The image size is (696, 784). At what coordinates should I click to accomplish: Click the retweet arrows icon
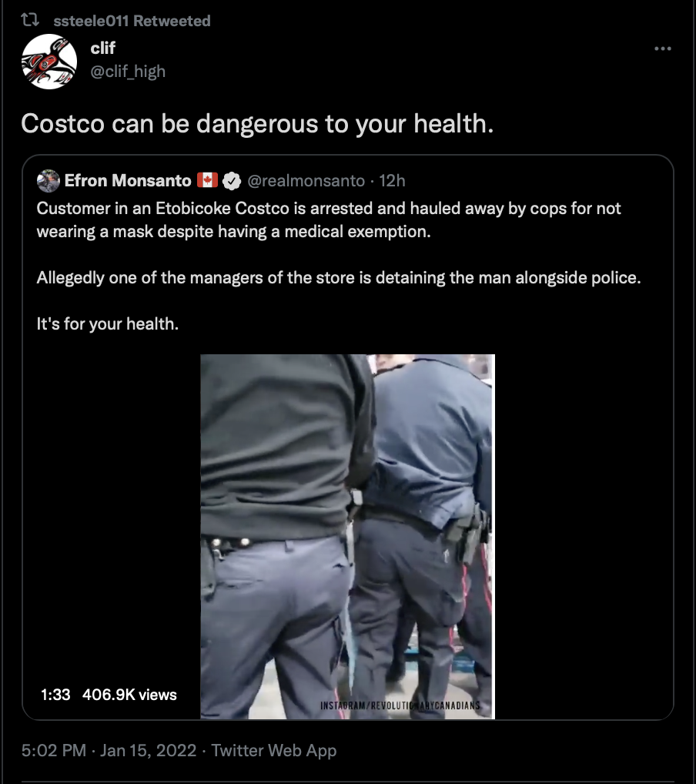30,20
